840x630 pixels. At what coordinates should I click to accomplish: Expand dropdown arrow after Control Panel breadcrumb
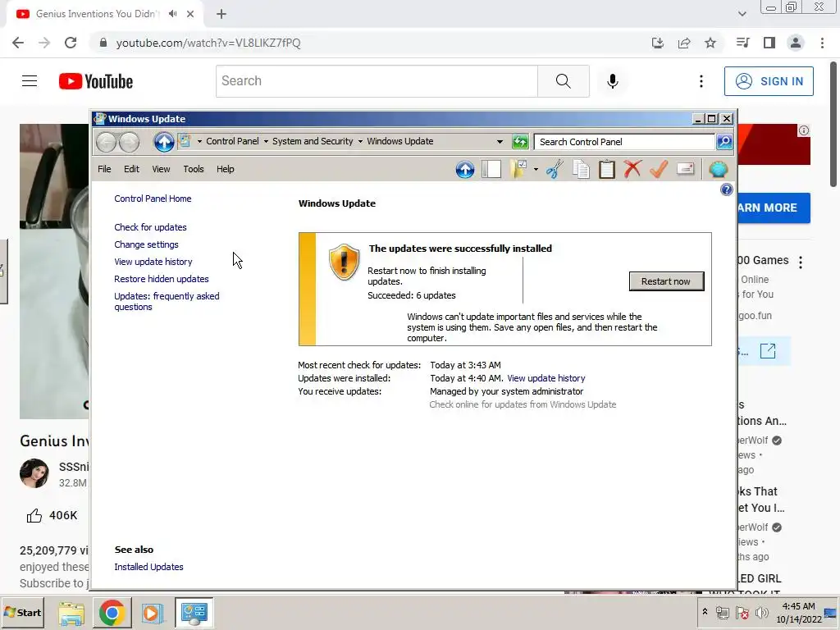point(266,141)
